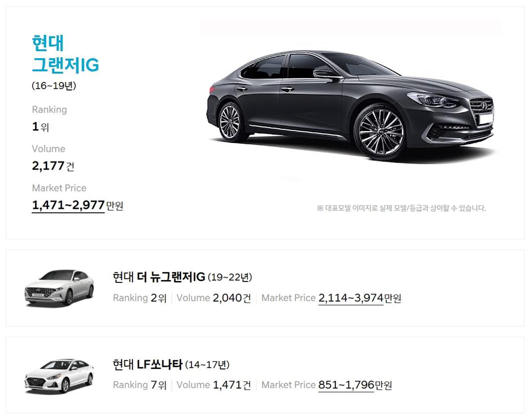The width and height of the screenshot is (530, 420).
Task: Click the 1,471~2,977 market price link
Action: [68, 205]
